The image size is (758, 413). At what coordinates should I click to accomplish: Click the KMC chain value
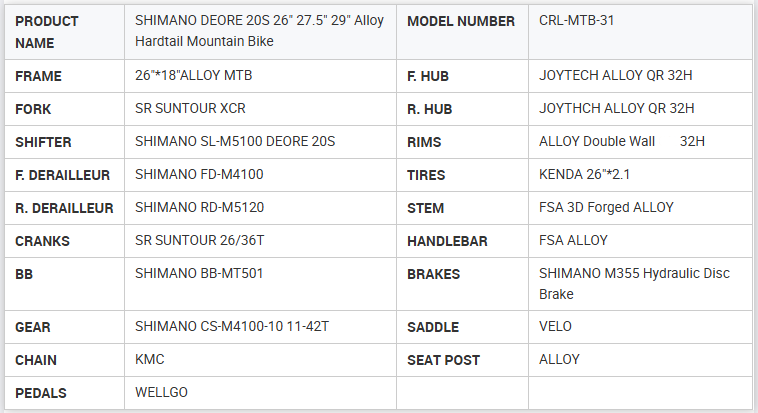click(x=150, y=360)
